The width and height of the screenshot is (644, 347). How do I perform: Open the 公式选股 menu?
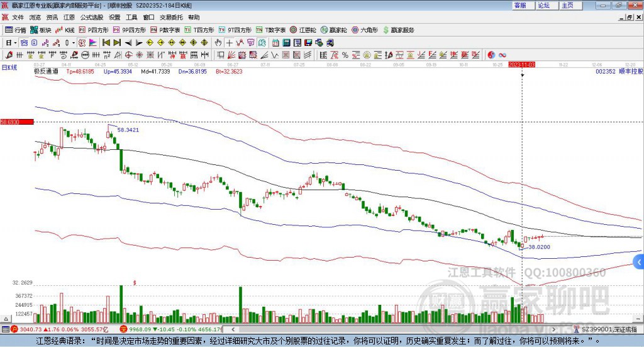(92, 17)
